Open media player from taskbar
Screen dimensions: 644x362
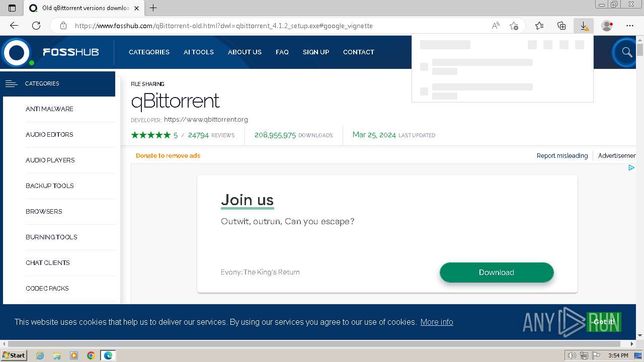74,355
